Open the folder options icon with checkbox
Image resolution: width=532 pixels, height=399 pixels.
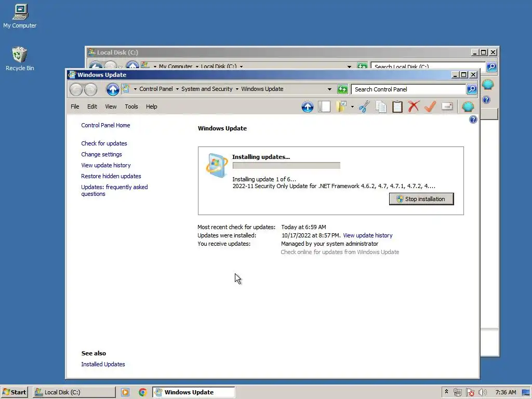pos(341,107)
